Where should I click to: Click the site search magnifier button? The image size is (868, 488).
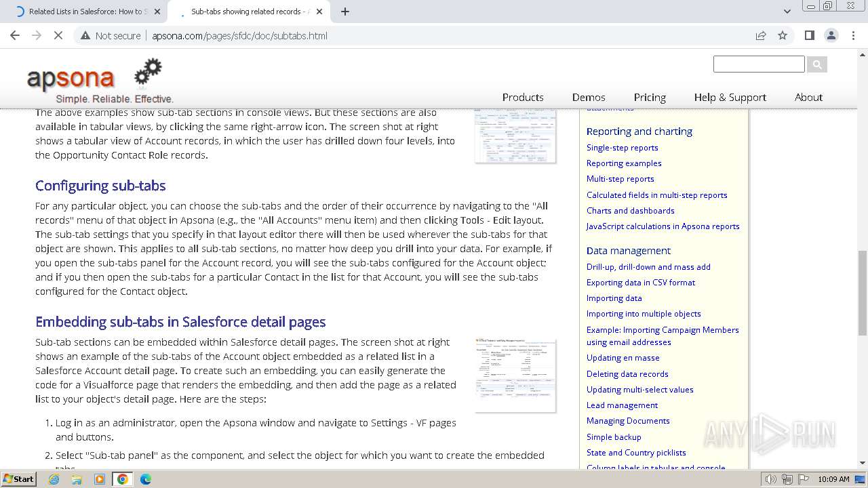(817, 64)
